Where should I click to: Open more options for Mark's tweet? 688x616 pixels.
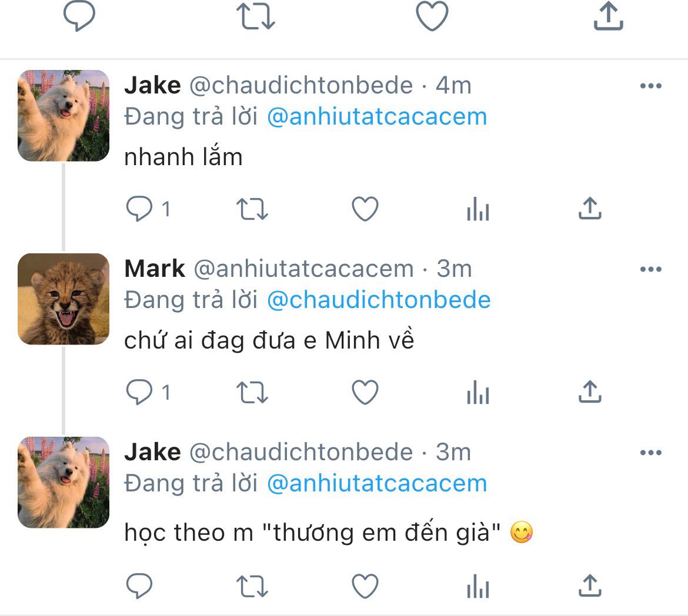pos(650,269)
